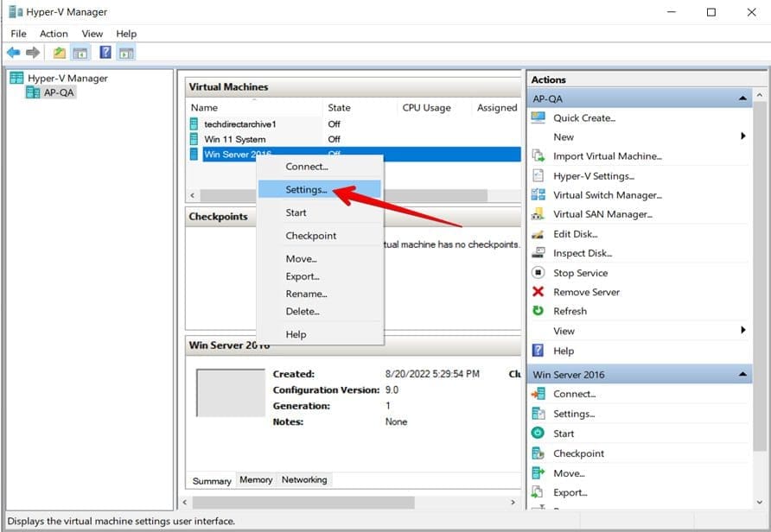Screen dimensions: 771x532
Task: Collapse the Win Server 2016 actions section
Action: (x=742, y=375)
